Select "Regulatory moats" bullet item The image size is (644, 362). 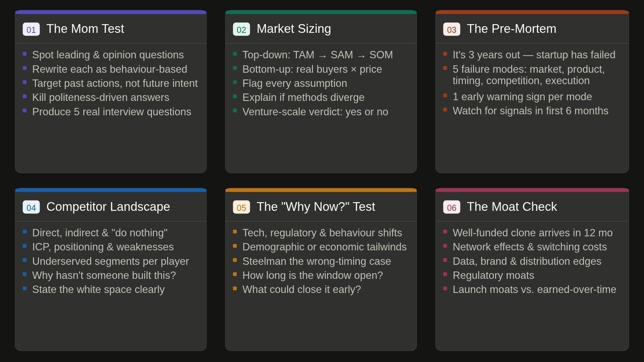coord(493,276)
